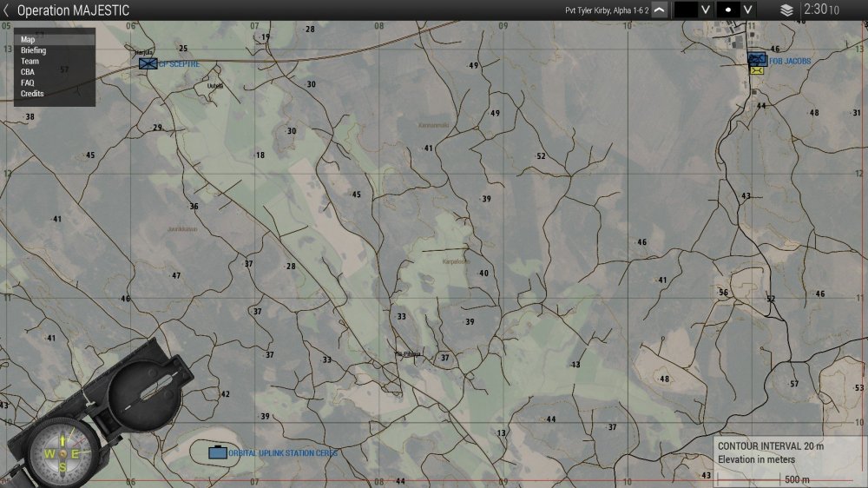This screenshot has width=868, height=488.
Task: Toggle map textures with the layers icon
Action: [786, 10]
